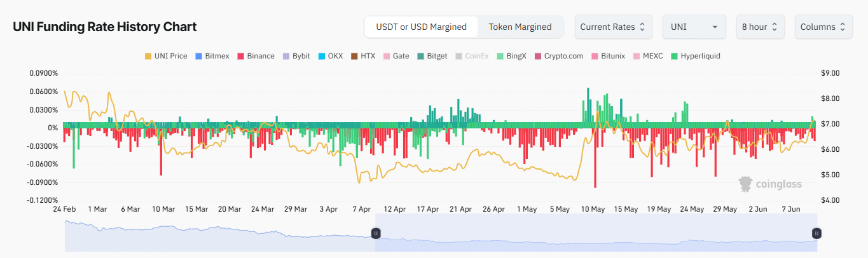Toggle Hyperliquid legend series
This screenshot has height=258, width=868.
696,56
